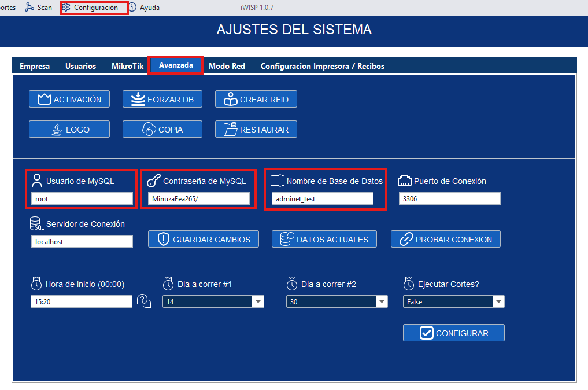
Task: Click the help bubble icon beside start time
Action: [143, 301]
